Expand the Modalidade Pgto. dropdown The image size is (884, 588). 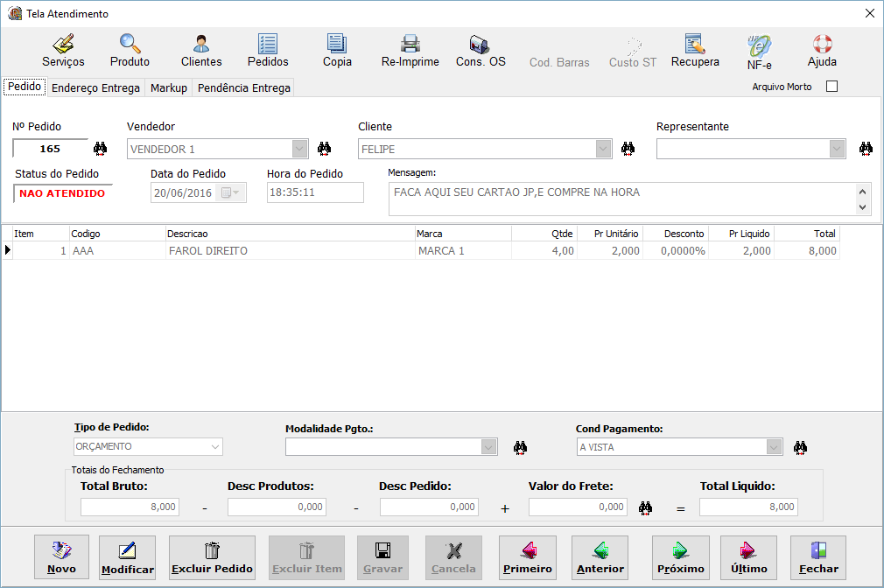click(488, 447)
